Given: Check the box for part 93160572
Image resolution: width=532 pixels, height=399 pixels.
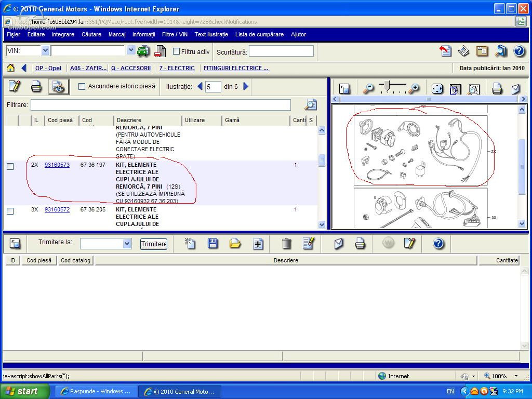Looking at the screenshot, I should coord(10,211).
